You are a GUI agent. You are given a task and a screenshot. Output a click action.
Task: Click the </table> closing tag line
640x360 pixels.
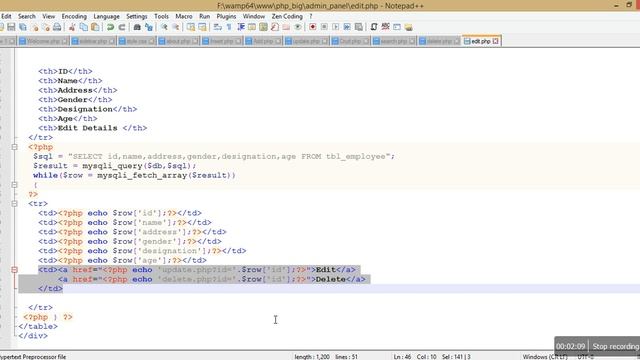(38, 326)
